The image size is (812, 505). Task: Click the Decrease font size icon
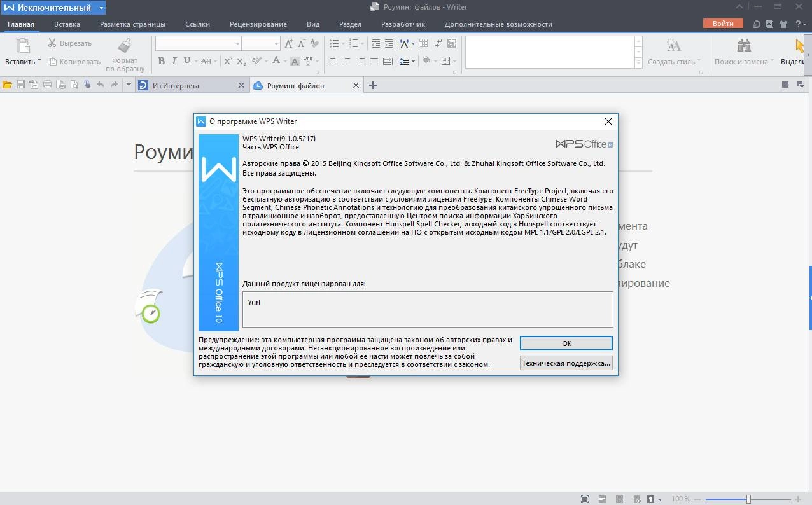point(301,44)
